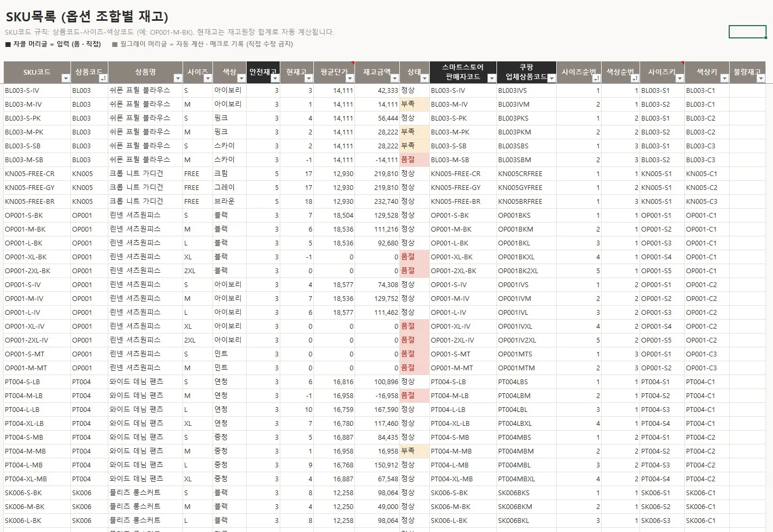Select cell BL003-S-IV in SKU코드 column

pos(37,91)
